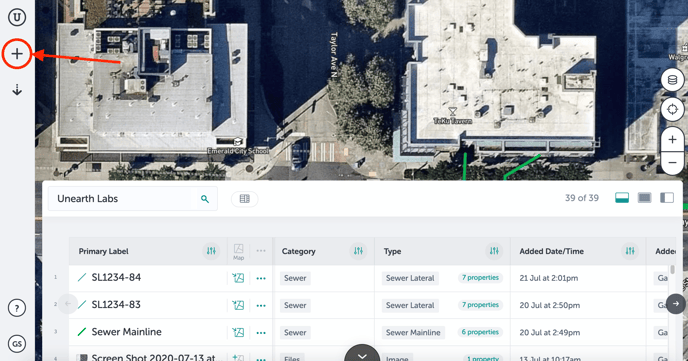Click the Unearth Labs search field
688x361 pixels.
[x=133, y=199]
